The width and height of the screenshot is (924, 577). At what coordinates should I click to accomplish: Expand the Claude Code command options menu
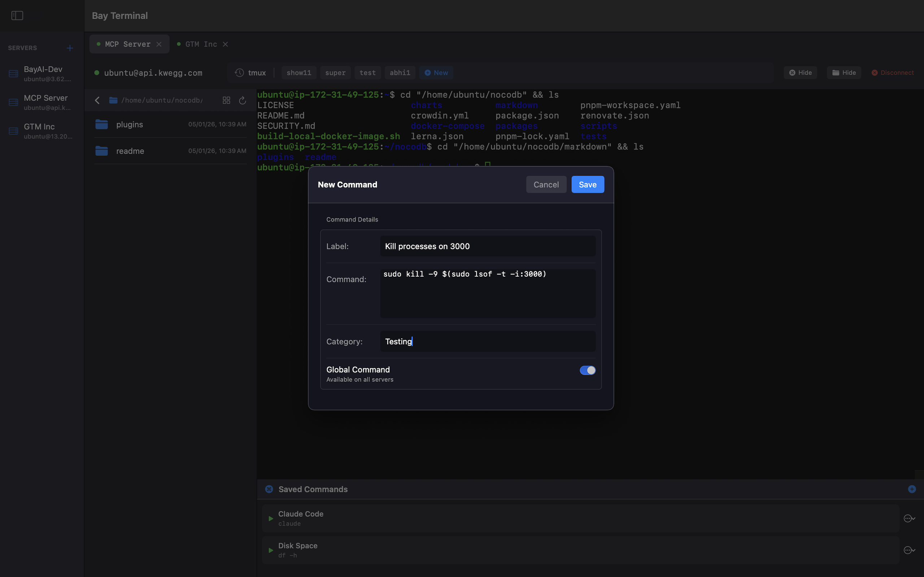910,518
